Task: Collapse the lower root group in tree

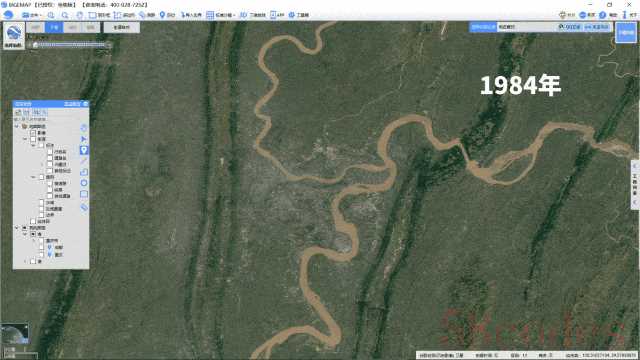Action: pyautogui.click(x=17, y=228)
